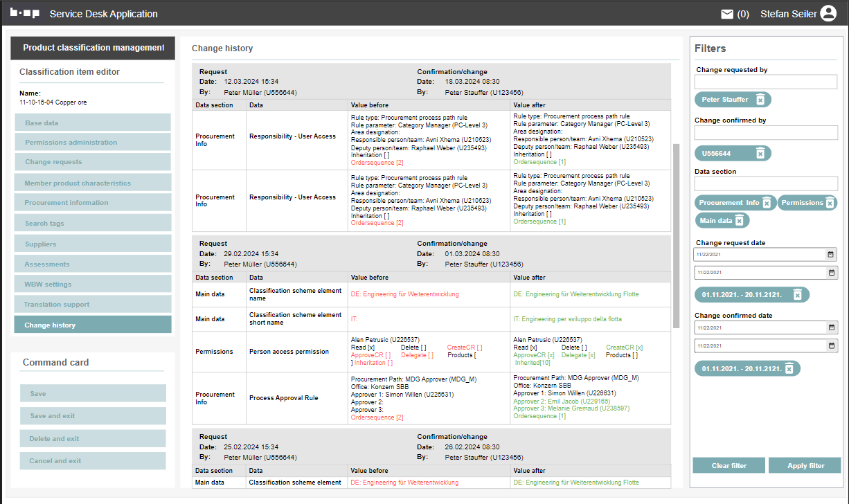This screenshot has height=504, width=849.
Task: Open the Base data section
Action: click(93, 123)
